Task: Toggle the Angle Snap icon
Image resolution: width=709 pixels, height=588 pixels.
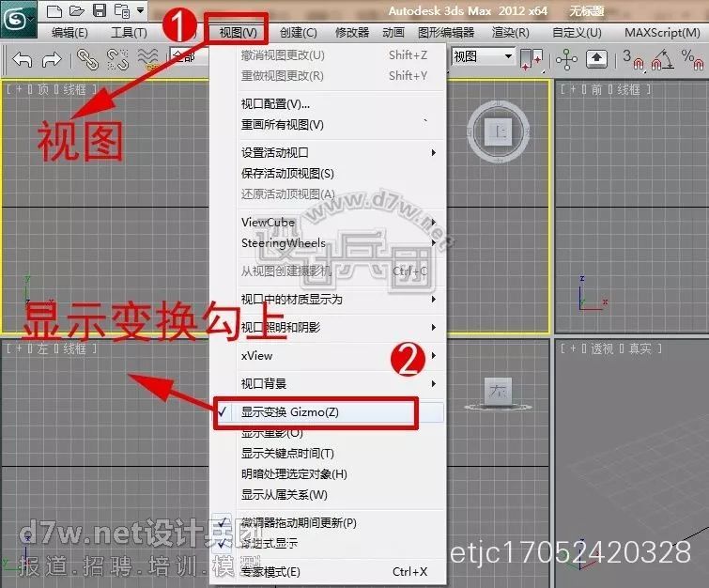Action: pos(662,59)
